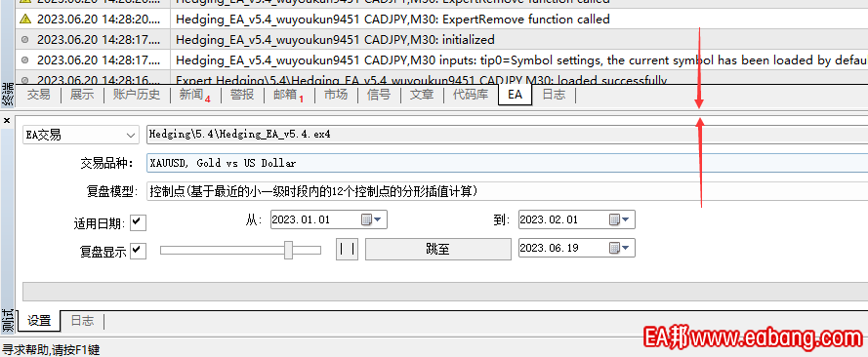Open the 市场 tab
Screen dimensions: 868x357
pyautogui.click(x=336, y=95)
